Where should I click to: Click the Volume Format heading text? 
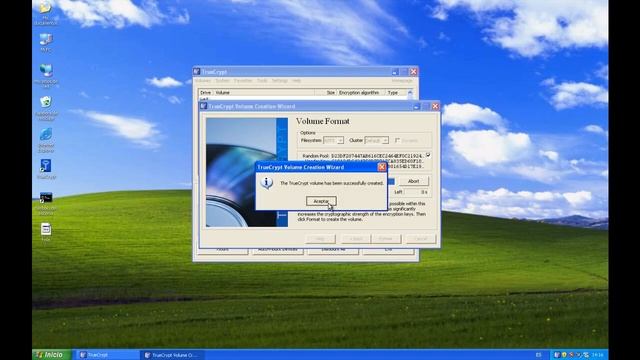(322, 121)
